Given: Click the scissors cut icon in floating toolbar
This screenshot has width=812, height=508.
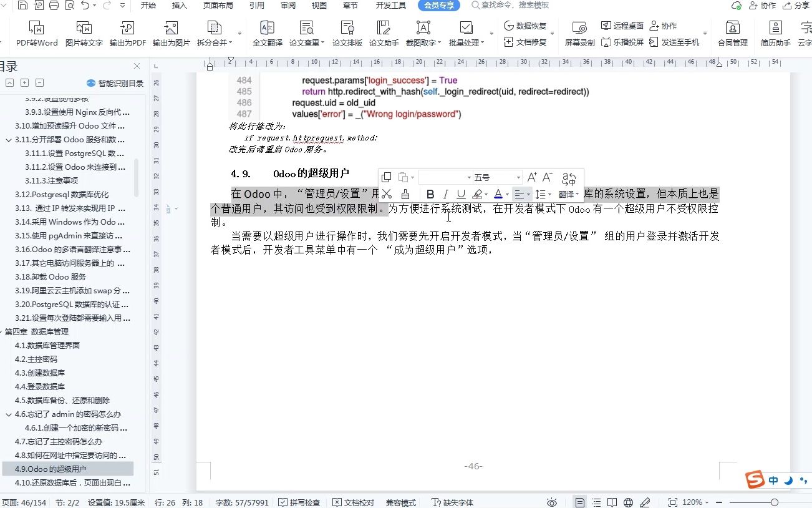Looking at the screenshot, I should pyautogui.click(x=387, y=194).
